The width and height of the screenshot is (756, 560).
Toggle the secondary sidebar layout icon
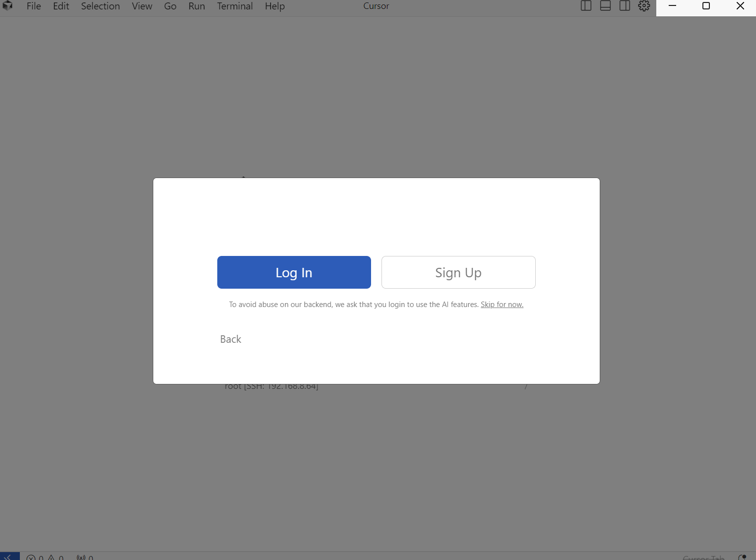coord(625,6)
